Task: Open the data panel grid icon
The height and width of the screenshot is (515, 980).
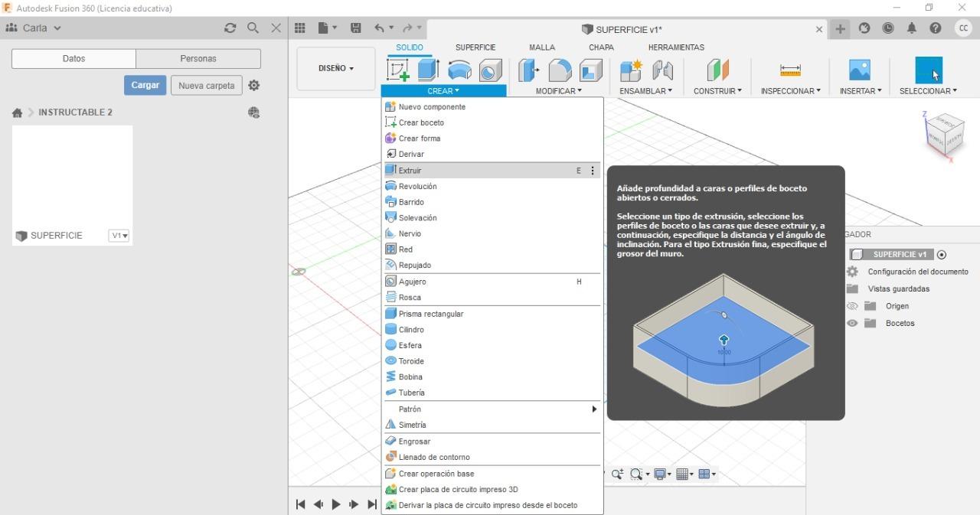Action: pyautogui.click(x=300, y=28)
